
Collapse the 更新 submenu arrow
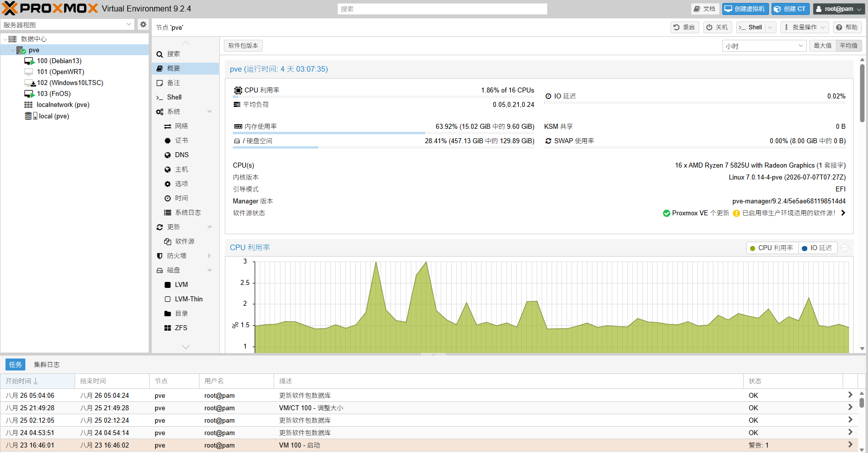point(209,227)
